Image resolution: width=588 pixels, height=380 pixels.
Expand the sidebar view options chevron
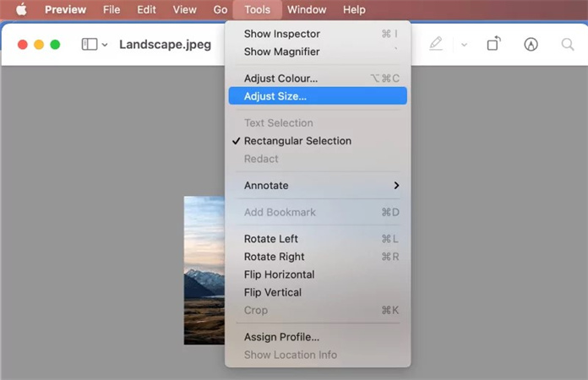click(x=105, y=45)
